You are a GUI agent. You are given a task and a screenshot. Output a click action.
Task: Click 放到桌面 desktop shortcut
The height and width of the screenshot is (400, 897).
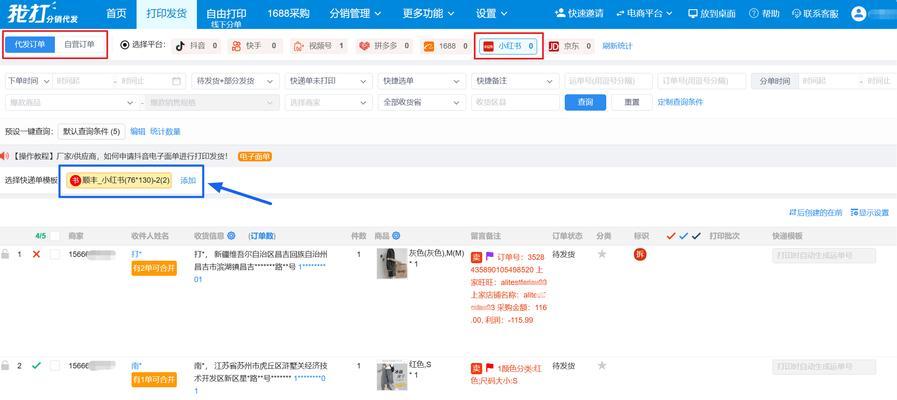coord(712,14)
